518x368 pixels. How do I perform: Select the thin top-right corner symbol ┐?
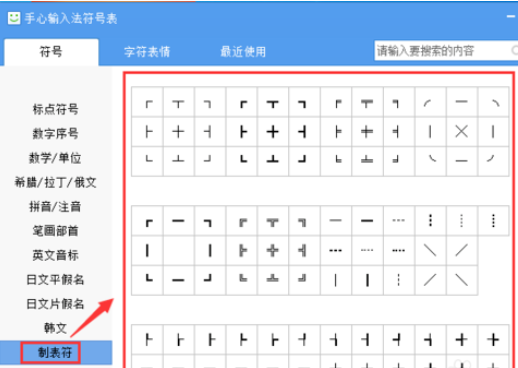click(210, 102)
